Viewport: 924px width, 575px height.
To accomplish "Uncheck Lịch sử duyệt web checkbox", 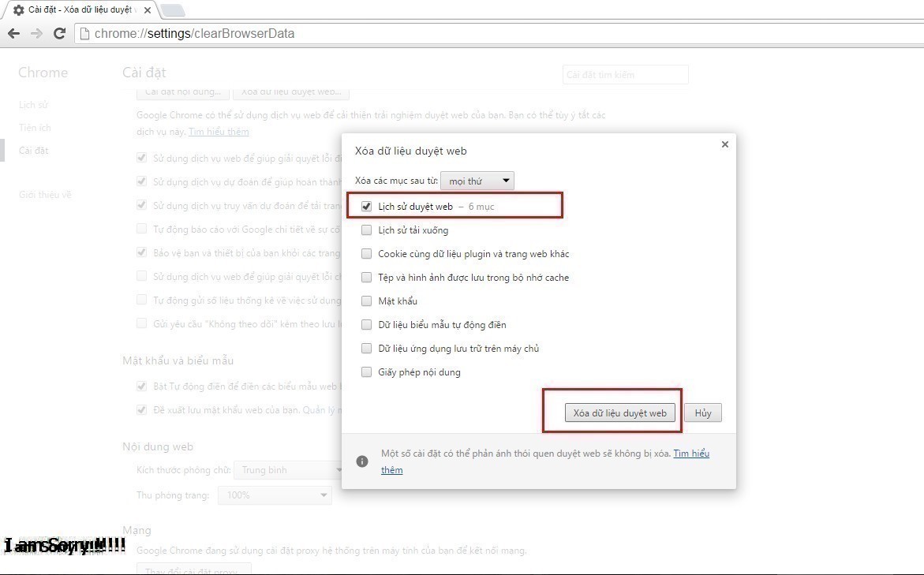I will (366, 207).
